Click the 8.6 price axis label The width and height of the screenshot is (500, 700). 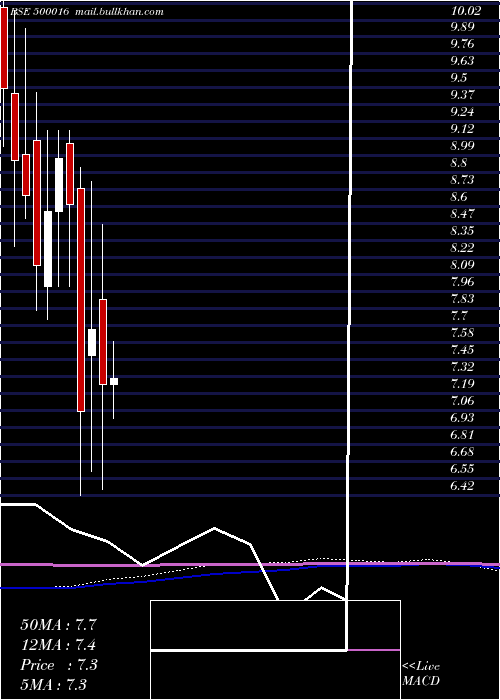pos(459,196)
